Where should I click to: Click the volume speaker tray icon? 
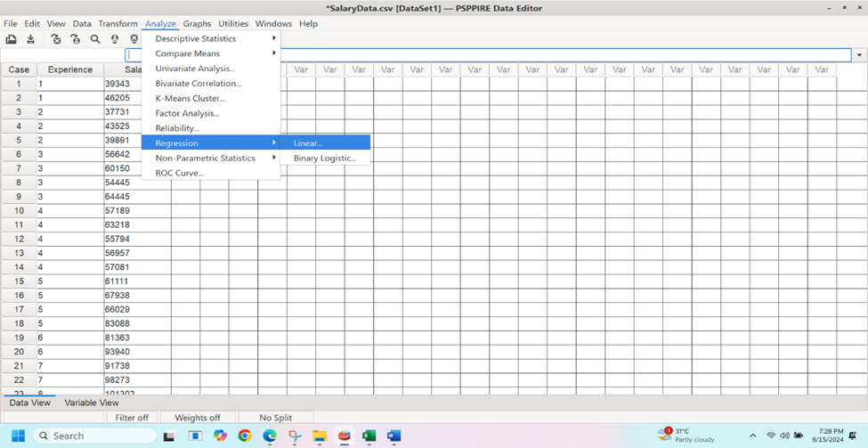(x=784, y=436)
